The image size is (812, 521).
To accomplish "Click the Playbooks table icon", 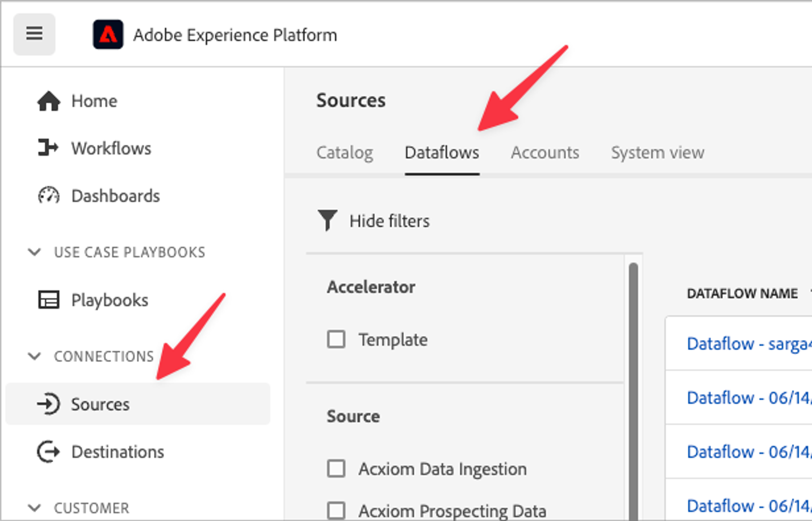I will pos(49,300).
